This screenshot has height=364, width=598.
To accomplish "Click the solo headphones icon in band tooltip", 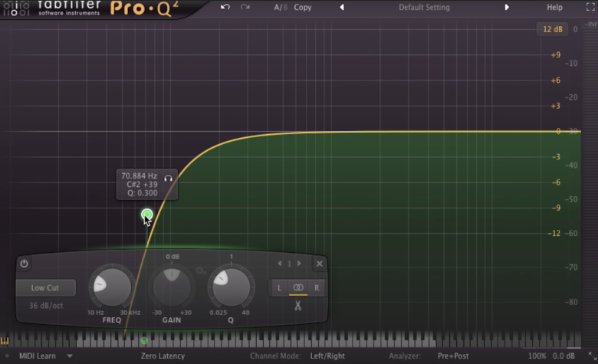I will pyautogui.click(x=168, y=178).
